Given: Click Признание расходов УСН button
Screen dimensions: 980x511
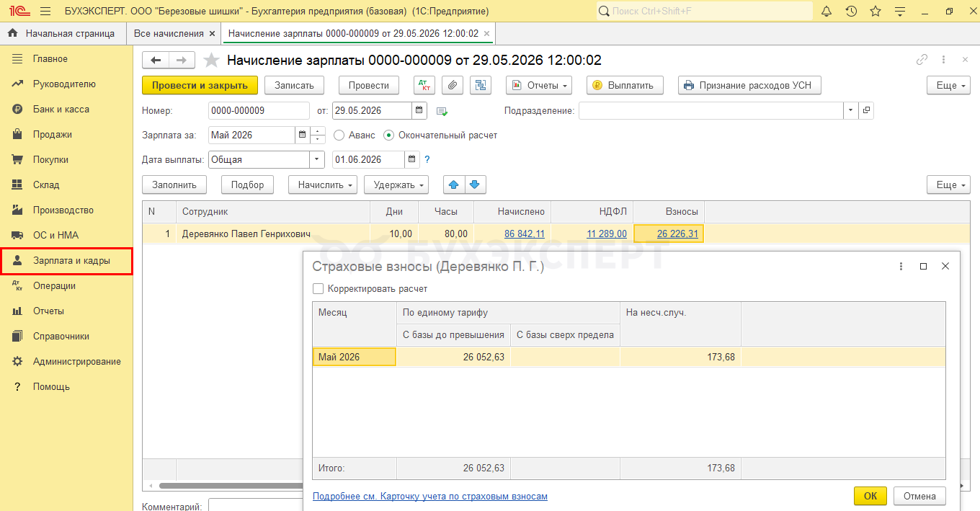Looking at the screenshot, I should click(749, 85).
